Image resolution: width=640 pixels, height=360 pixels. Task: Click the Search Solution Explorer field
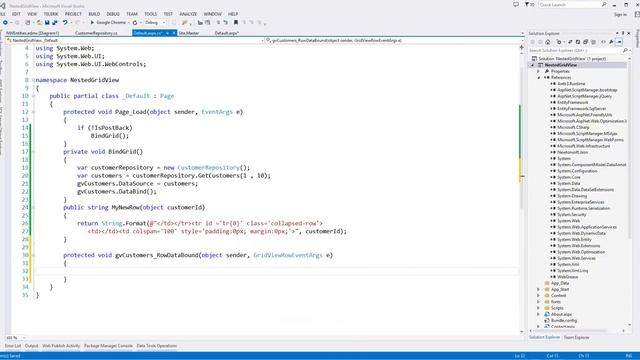(575, 50)
